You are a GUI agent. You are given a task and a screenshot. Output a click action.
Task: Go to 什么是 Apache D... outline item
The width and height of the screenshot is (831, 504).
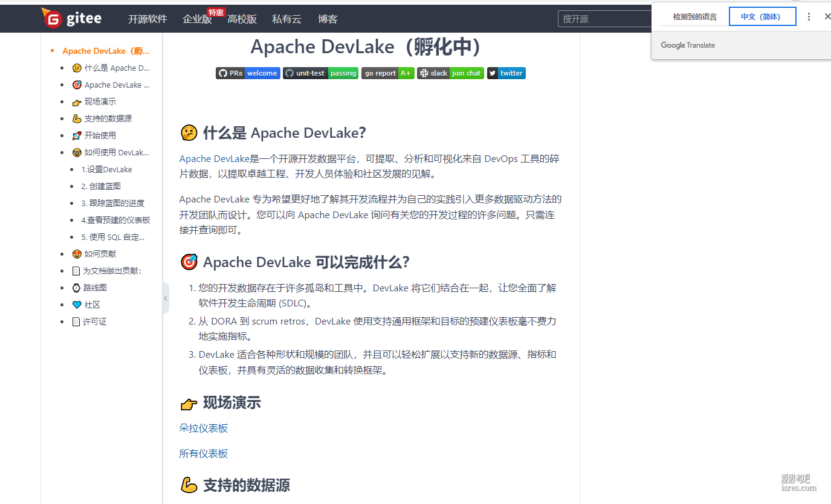tap(111, 68)
